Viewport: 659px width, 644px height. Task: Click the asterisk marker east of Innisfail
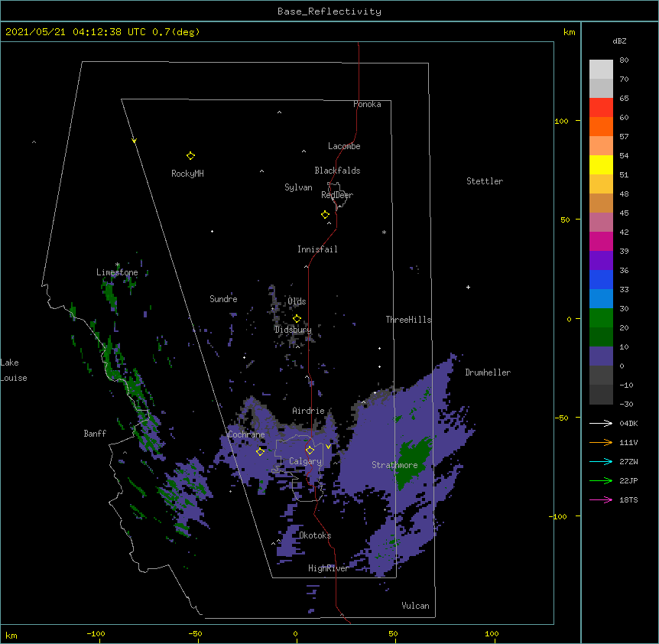pos(384,232)
